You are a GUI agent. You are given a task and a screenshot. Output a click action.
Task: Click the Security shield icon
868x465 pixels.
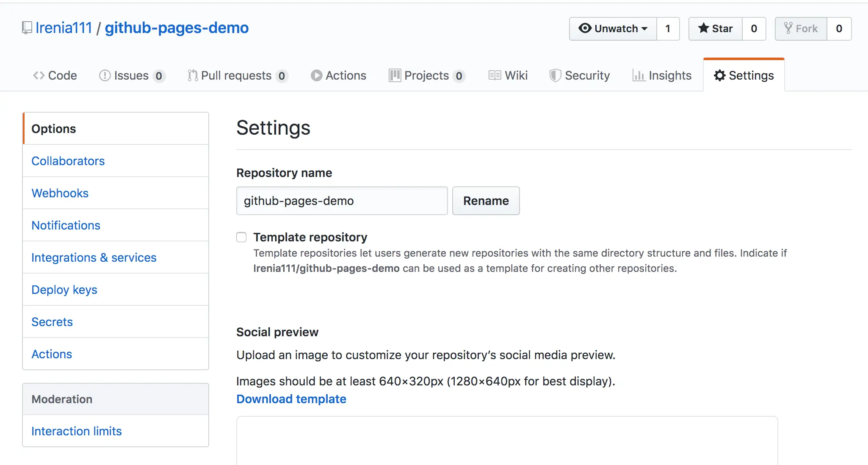[555, 75]
